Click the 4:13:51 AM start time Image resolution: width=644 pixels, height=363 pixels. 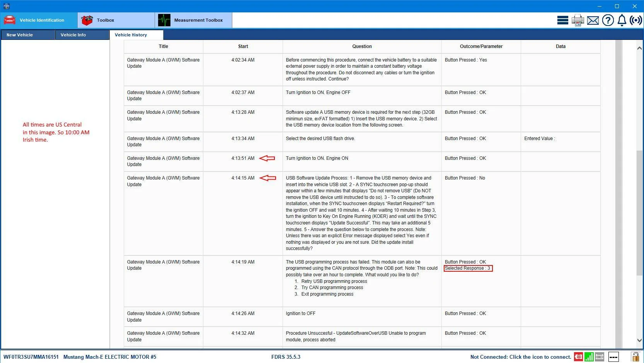click(243, 158)
